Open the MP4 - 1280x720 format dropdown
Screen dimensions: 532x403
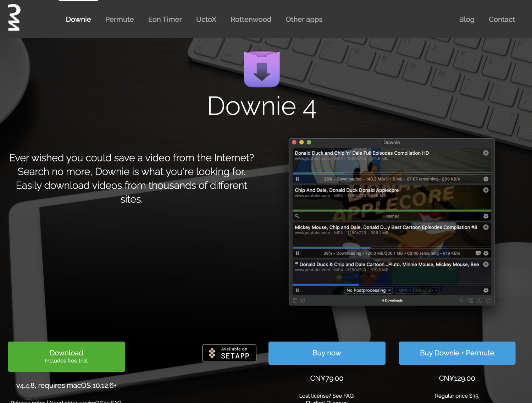pos(418,290)
